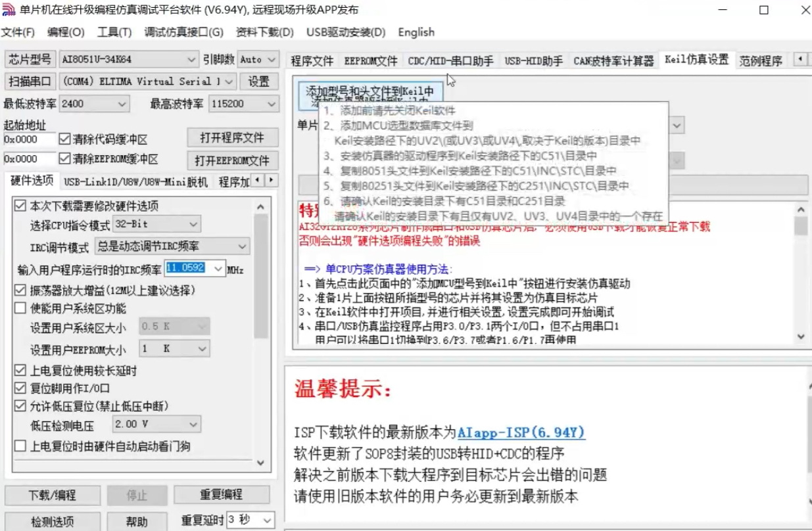Image resolution: width=812 pixels, height=531 pixels.
Task: Open the AIapp-ISP(6.94Y) link
Action: click(x=521, y=432)
